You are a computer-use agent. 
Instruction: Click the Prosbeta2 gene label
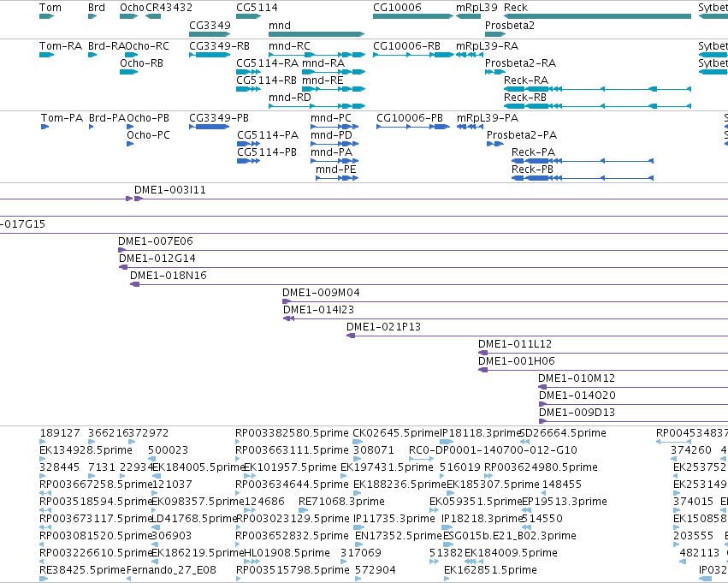click(x=509, y=25)
